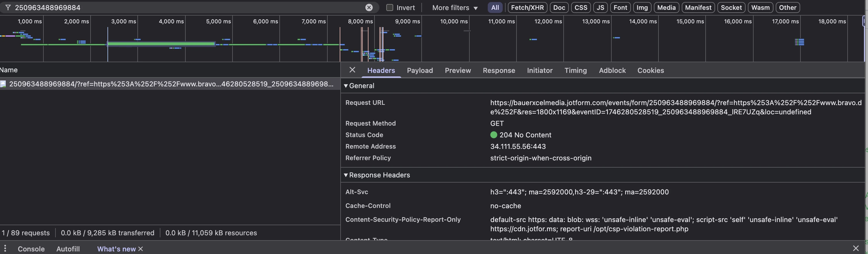
Task: Filter by Fetch/XHR requests
Action: tap(527, 7)
